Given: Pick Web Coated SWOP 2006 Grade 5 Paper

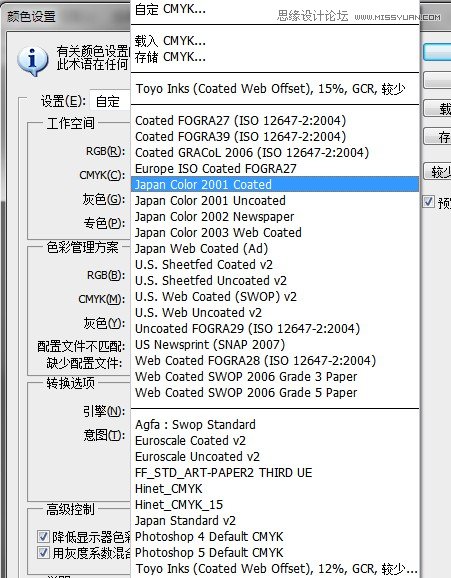Looking at the screenshot, I should (x=275, y=393).
